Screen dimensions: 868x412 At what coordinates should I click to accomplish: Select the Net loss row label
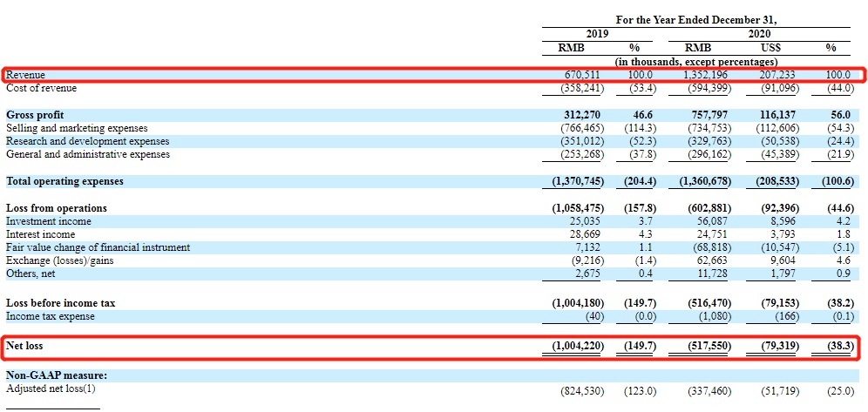pos(24,347)
